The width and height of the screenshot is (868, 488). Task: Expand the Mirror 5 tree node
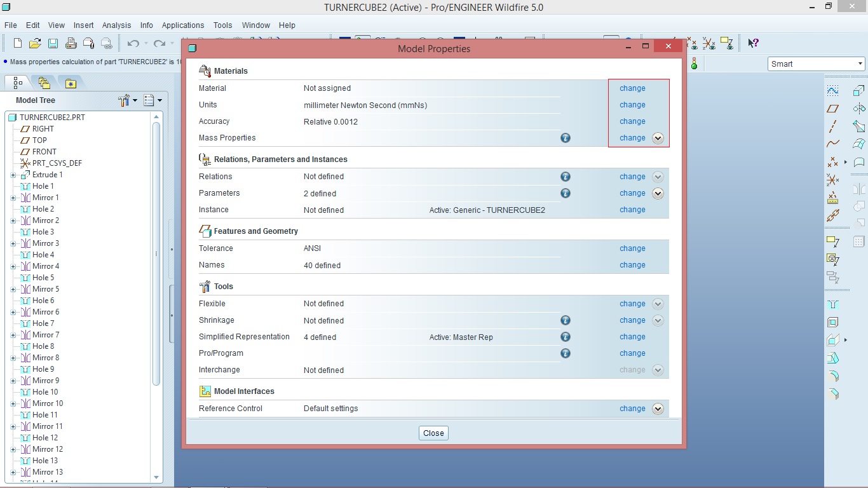pyautogui.click(x=13, y=289)
